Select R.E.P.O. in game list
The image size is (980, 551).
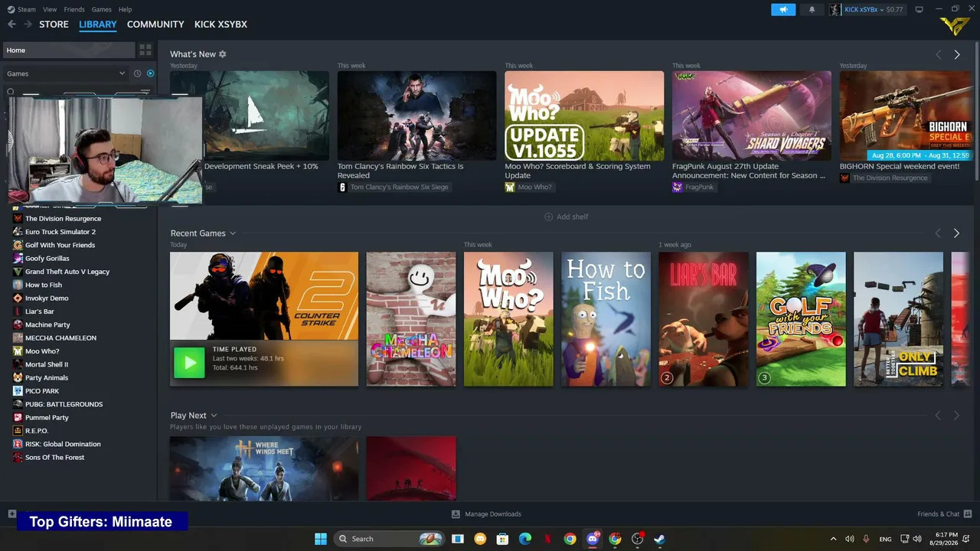[37, 431]
